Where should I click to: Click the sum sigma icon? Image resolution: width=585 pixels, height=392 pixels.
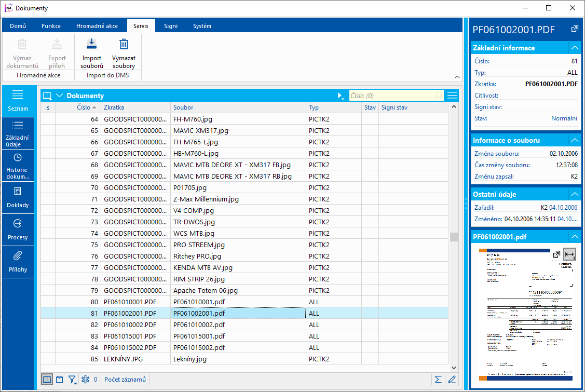click(438, 380)
